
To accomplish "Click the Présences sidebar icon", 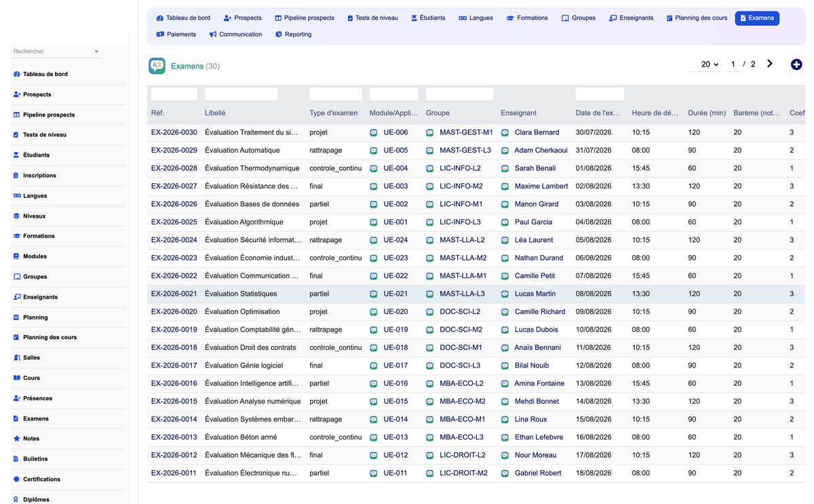I will [x=16, y=398].
